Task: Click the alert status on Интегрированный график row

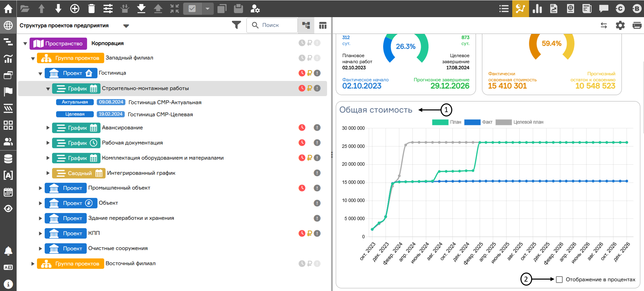Action: click(x=317, y=173)
